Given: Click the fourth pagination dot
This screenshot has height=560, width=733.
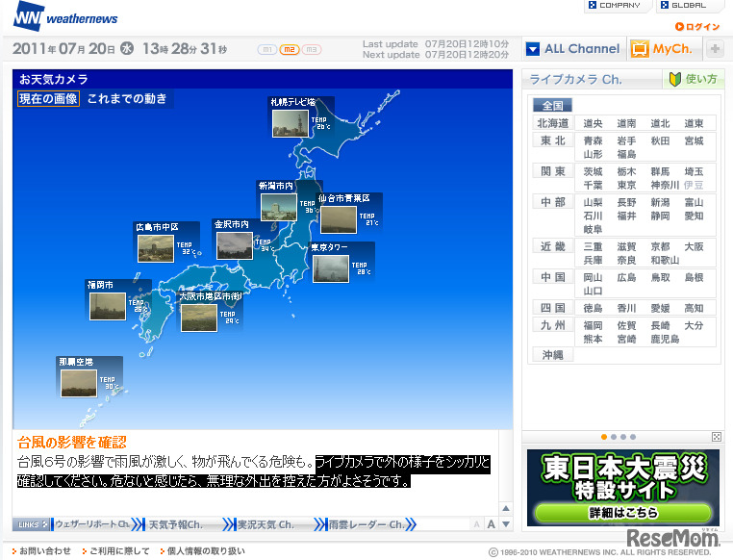Looking at the screenshot, I should (633, 437).
